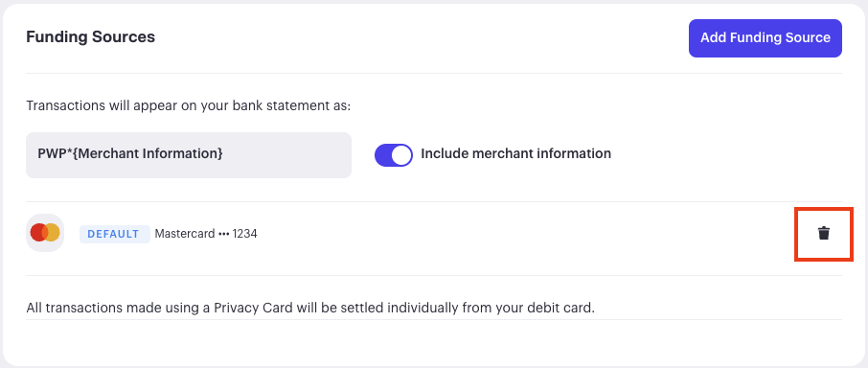Toggle Include merchant information switch off
Screen dimensions: 868x368
click(394, 155)
